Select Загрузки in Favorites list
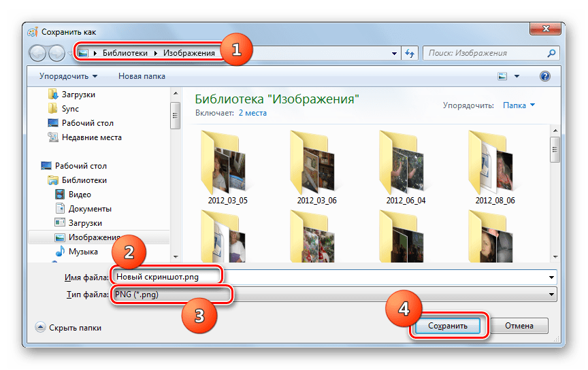Image resolution: width=588 pixels, height=370 pixels. click(78, 95)
